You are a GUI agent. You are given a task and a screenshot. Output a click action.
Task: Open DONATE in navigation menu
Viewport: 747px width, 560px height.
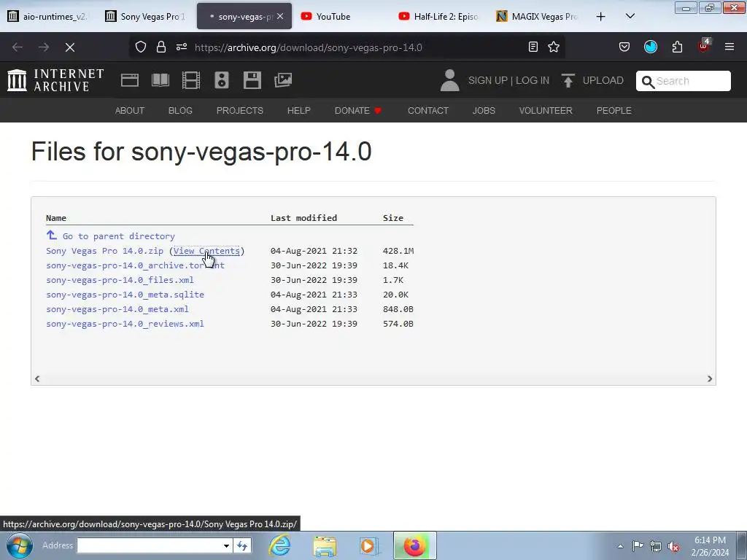pos(358,111)
